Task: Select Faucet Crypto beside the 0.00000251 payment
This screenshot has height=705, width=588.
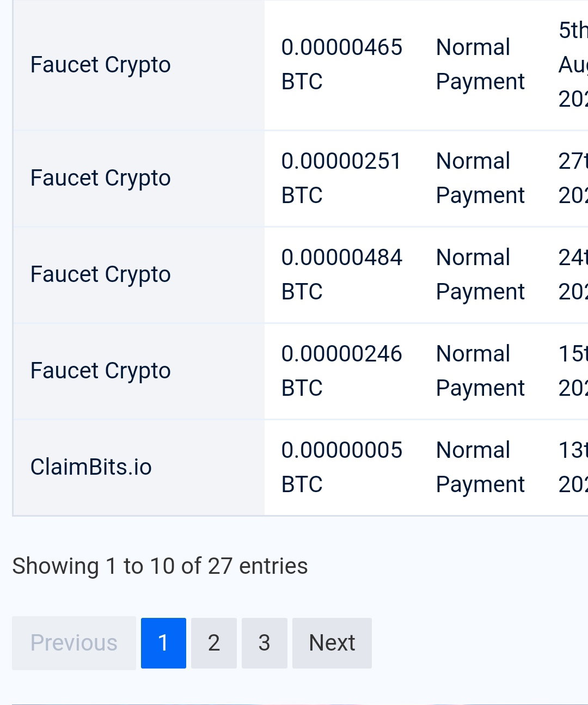Action: [101, 178]
